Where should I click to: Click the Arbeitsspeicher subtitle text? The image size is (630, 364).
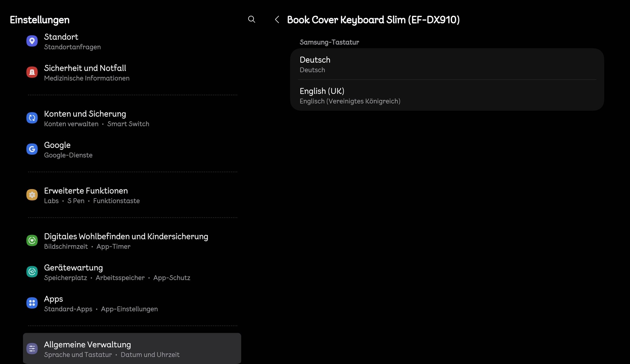coord(120,278)
